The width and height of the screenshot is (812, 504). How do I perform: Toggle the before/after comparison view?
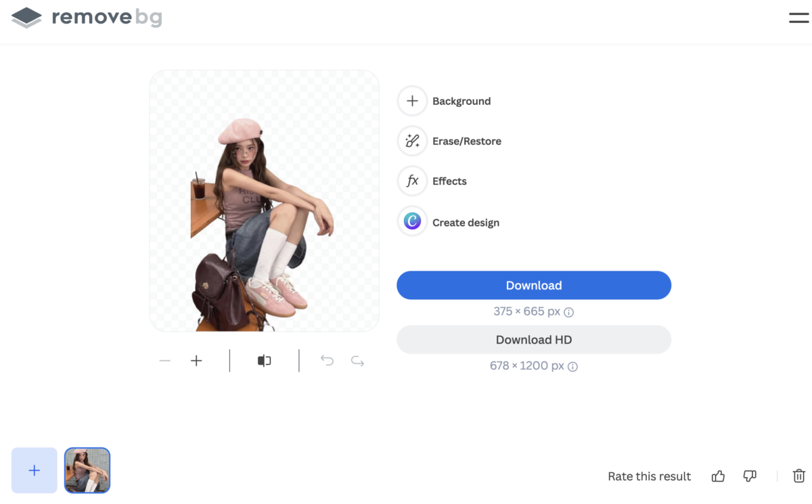point(264,361)
